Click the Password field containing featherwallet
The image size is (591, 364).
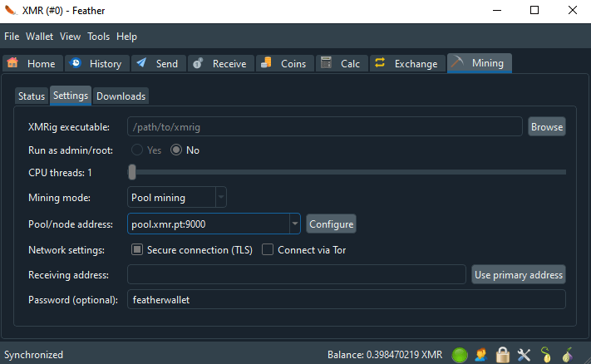pos(347,299)
